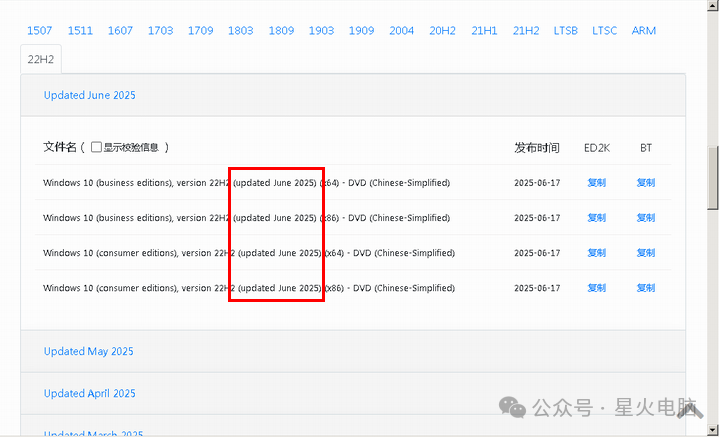This screenshot has width=720, height=437.
Task: Expand the Updated May 2025 section
Action: pos(89,352)
